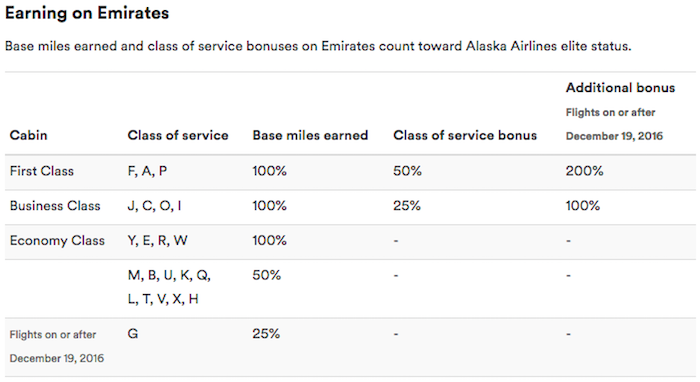700x382 pixels.
Task: Click the Earning on Emirates heading
Action: point(87,13)
